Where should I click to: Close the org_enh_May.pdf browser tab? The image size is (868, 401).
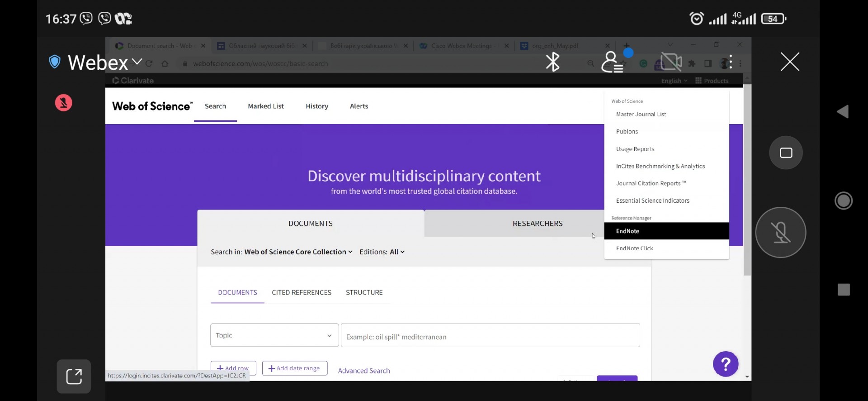click(608, 46)
